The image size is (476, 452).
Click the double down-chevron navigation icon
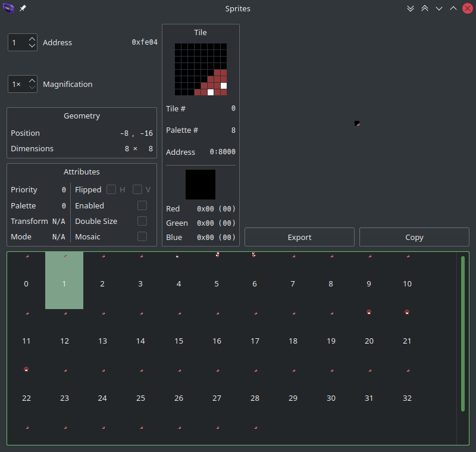tap(411, 8)
